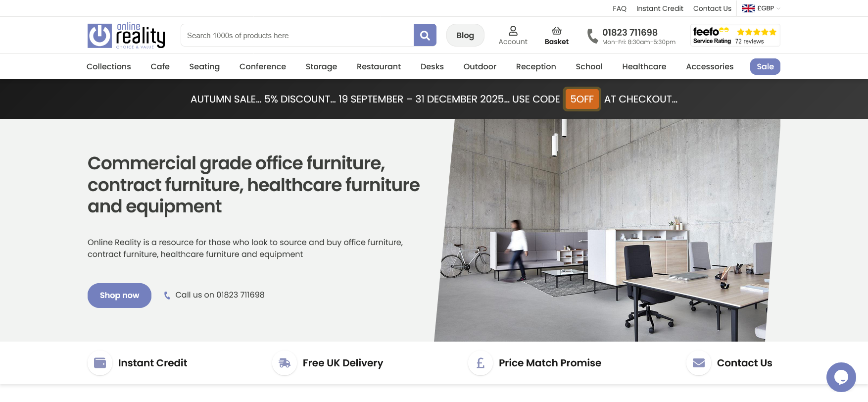Viewport: 868px width, 402px height.
Task: Click the Blog button
Action: (465, 35)
